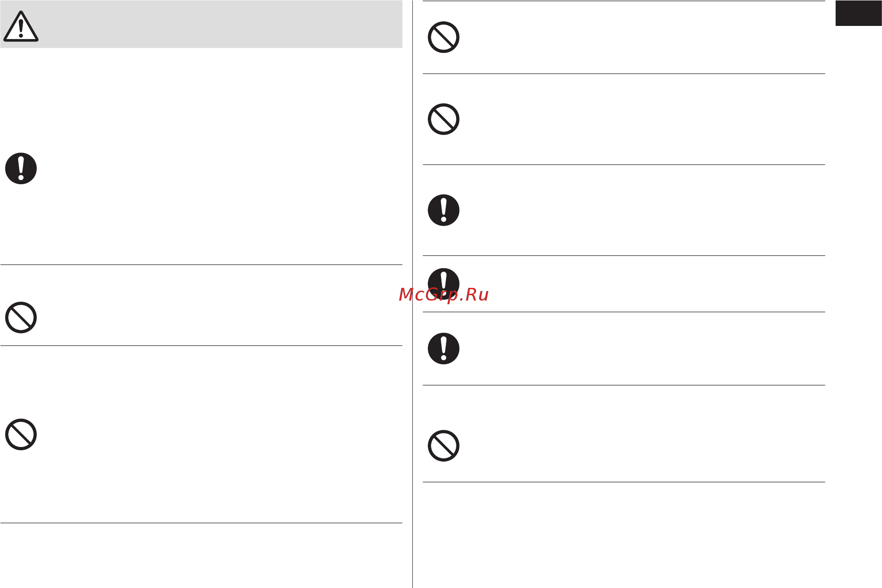Select the first exclamation icon in right column
This screenshot has height=588, width=882.
[444, 210]
